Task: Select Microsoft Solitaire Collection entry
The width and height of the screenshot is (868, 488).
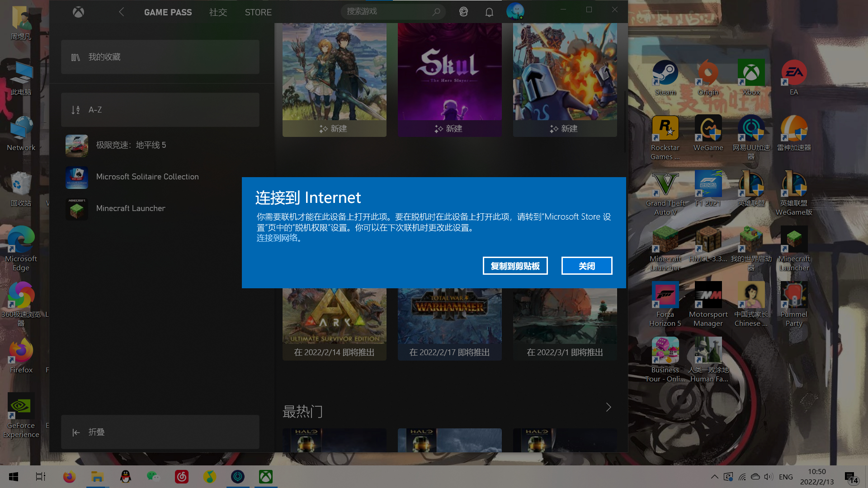Action: (x=160, y=177)
